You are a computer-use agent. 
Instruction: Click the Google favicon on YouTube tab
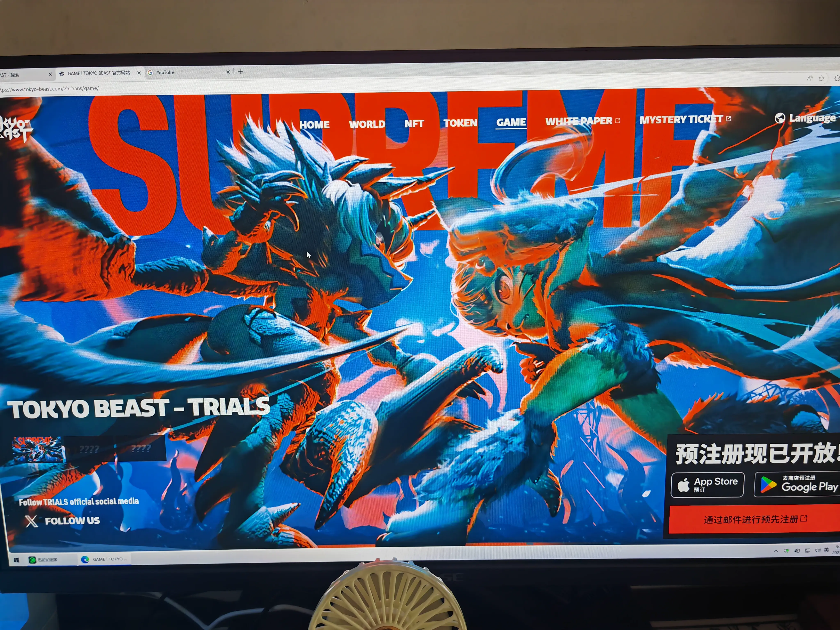coord(150,73)
